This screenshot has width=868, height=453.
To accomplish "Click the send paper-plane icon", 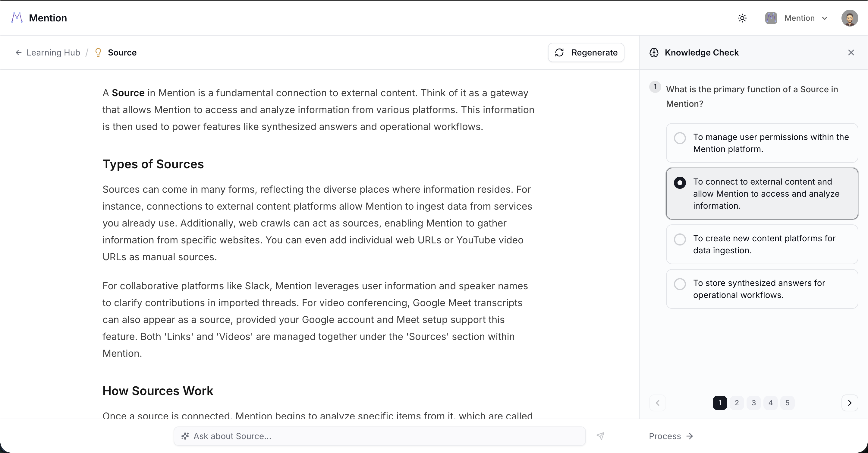I will (x=600, y=436).
